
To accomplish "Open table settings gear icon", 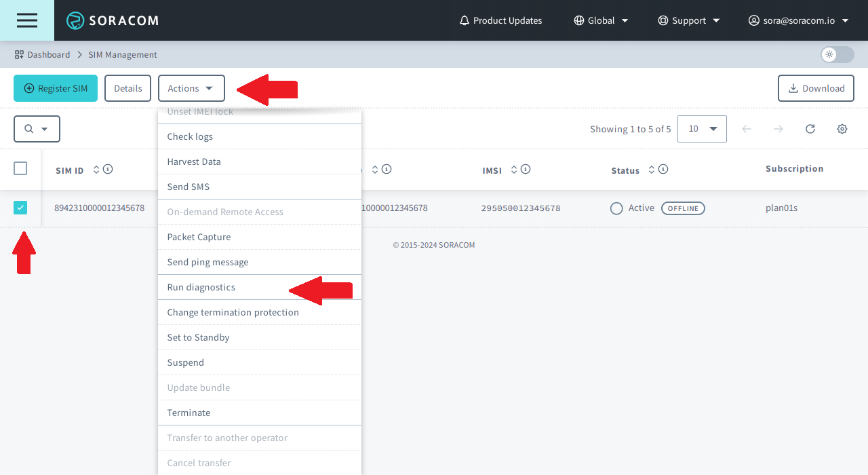I will point(842,129).
